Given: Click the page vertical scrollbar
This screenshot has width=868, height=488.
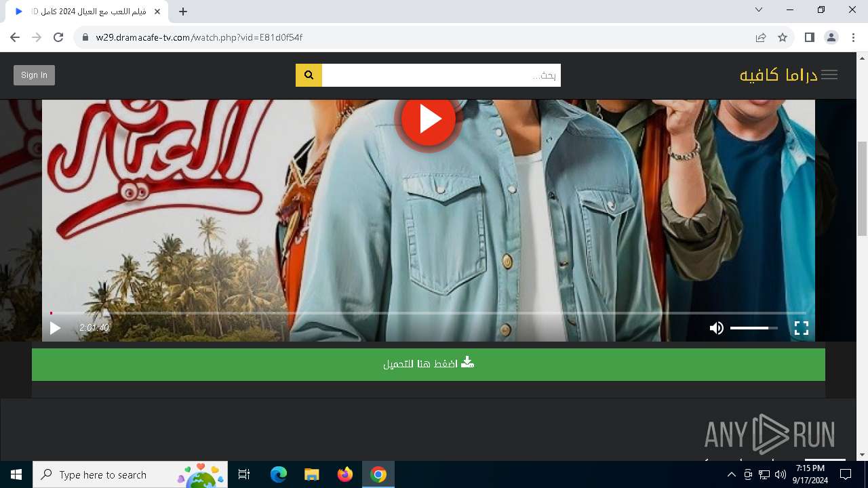Looking at the screenshot, I should click(862, 188).
